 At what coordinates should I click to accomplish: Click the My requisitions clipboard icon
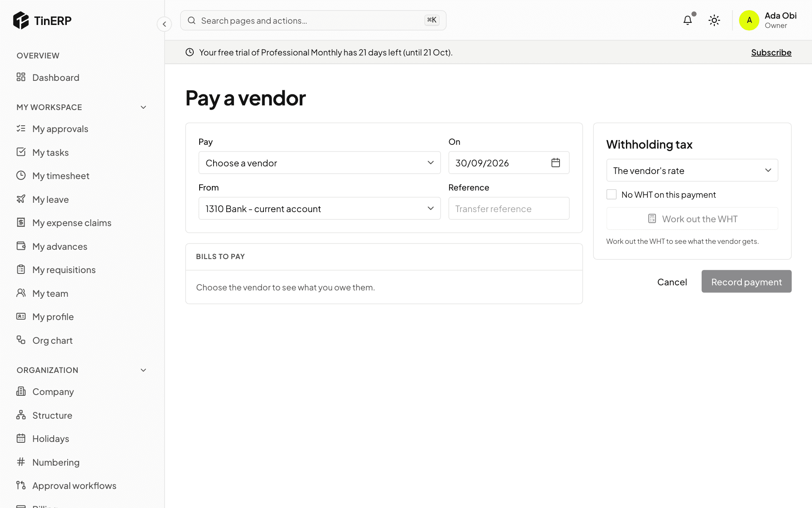[21, 269]
